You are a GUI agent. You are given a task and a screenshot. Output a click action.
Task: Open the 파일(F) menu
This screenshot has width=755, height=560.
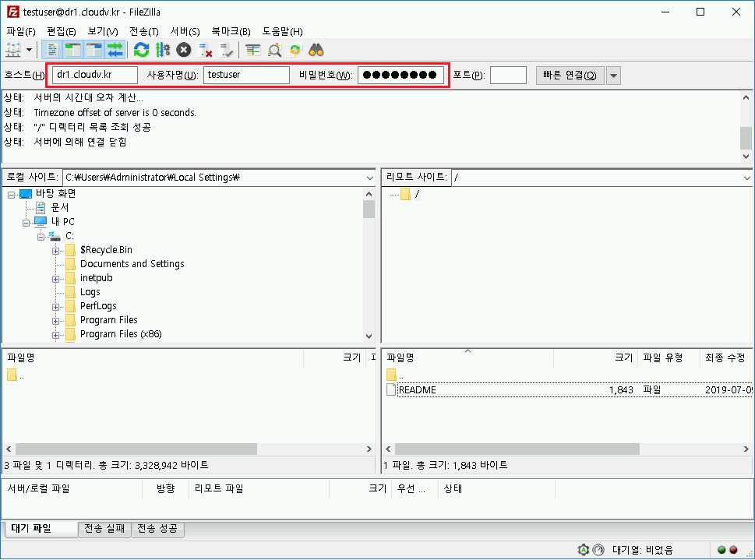(x=21, y=31)
